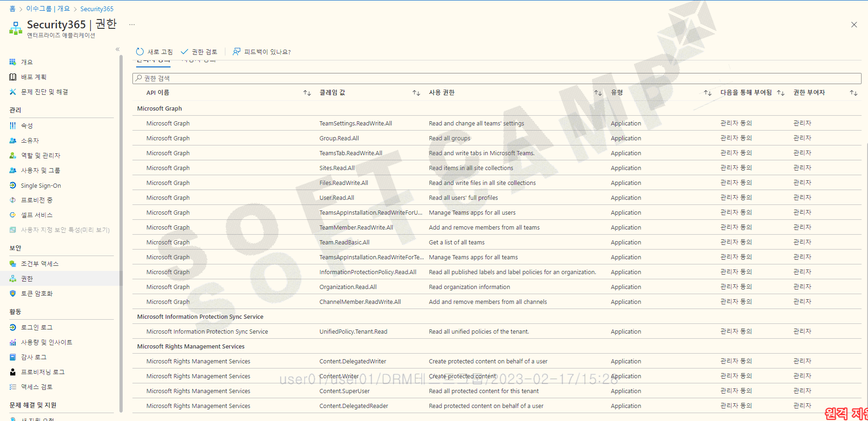
Task: Collapse the sidebar with the double chevron
Action: 118,49
